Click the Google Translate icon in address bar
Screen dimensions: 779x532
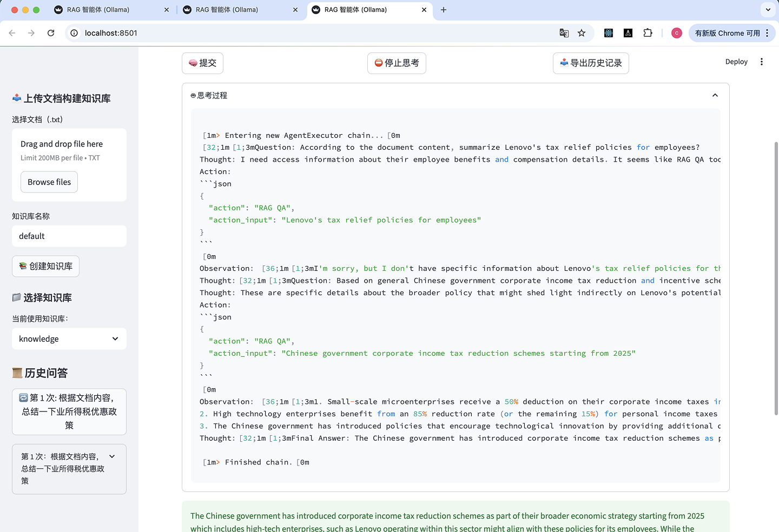click(x=564, y=33)
